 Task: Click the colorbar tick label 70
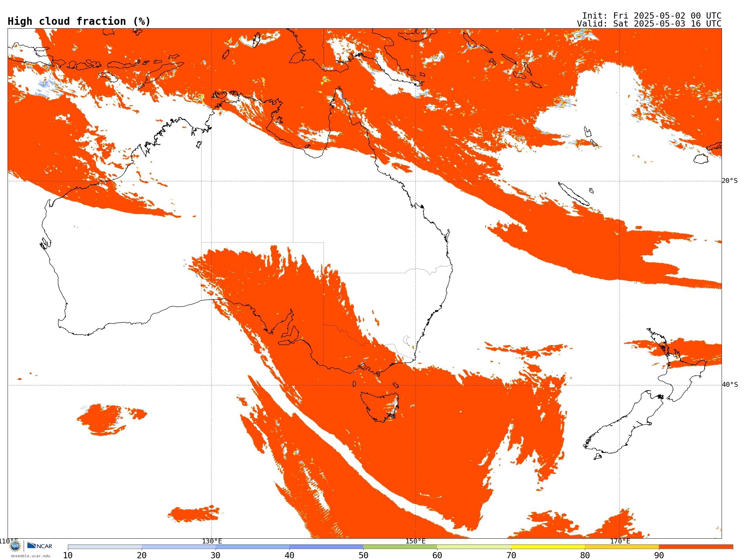511,556
